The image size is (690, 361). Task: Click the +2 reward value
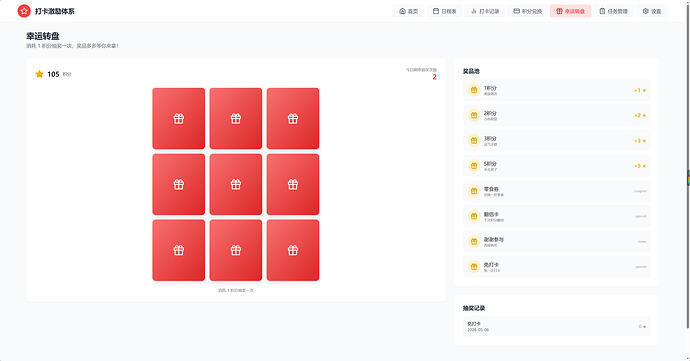tap(640, 115)
